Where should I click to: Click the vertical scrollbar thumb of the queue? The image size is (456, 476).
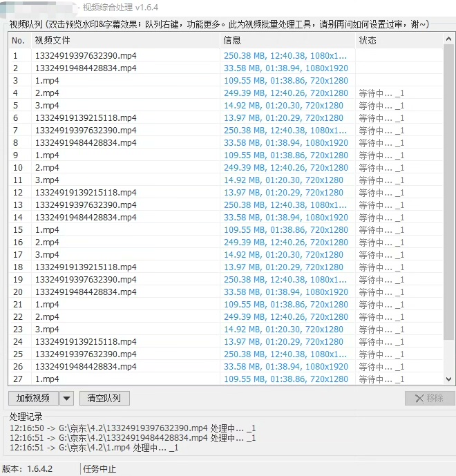[x=448, y=192]
